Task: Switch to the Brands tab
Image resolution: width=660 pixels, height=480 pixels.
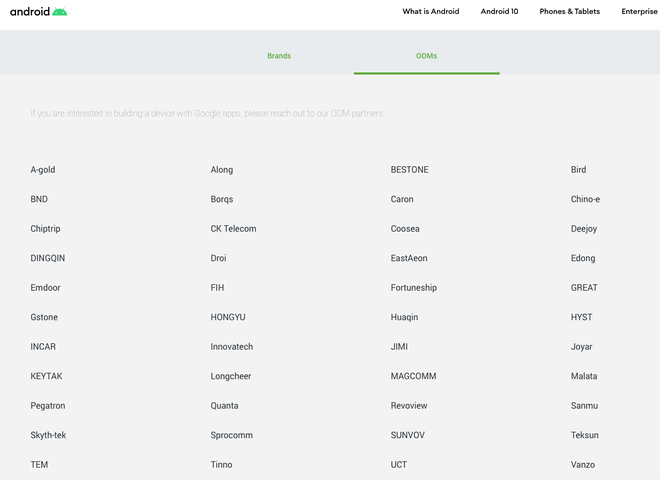Action: [279, 56]
